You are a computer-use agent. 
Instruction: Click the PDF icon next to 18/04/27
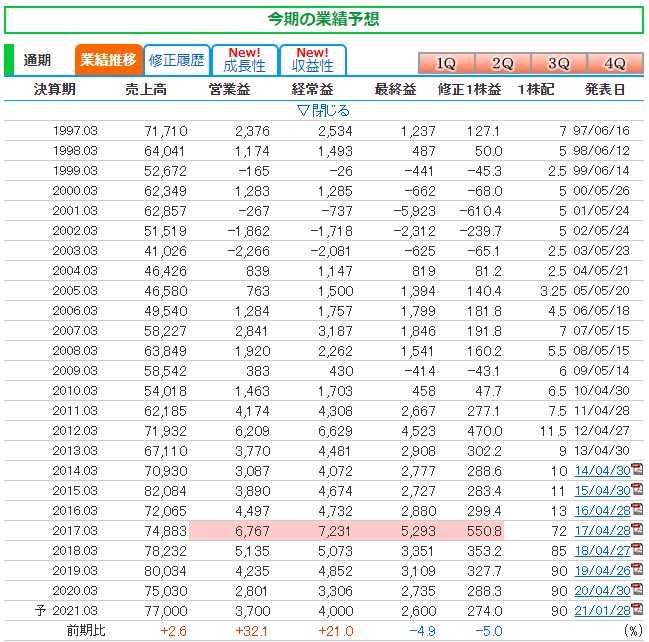point(636,550)
